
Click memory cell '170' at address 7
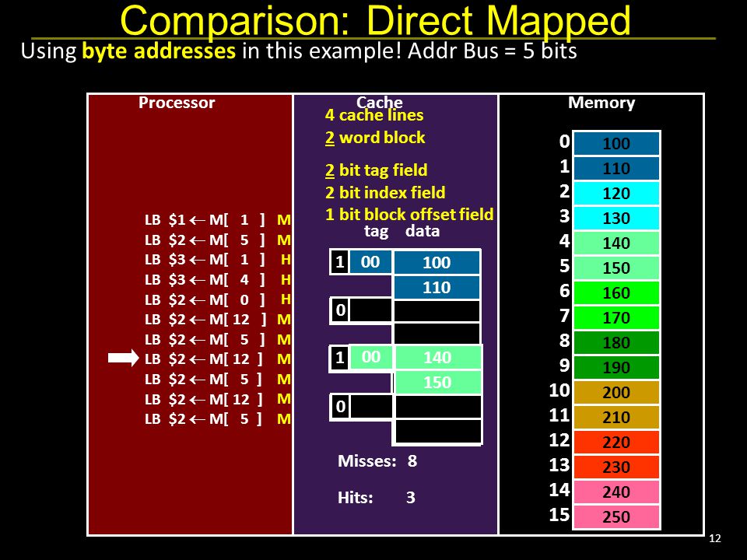click(616, 317)
